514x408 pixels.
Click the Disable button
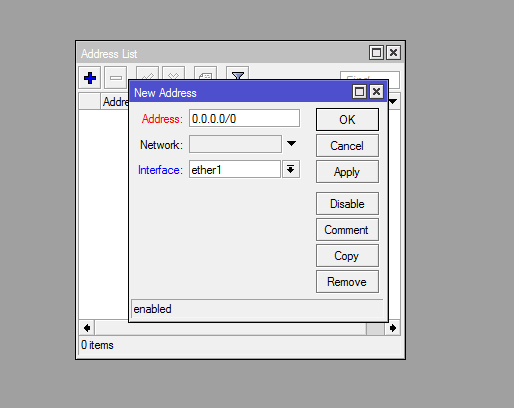coord(347,203)
